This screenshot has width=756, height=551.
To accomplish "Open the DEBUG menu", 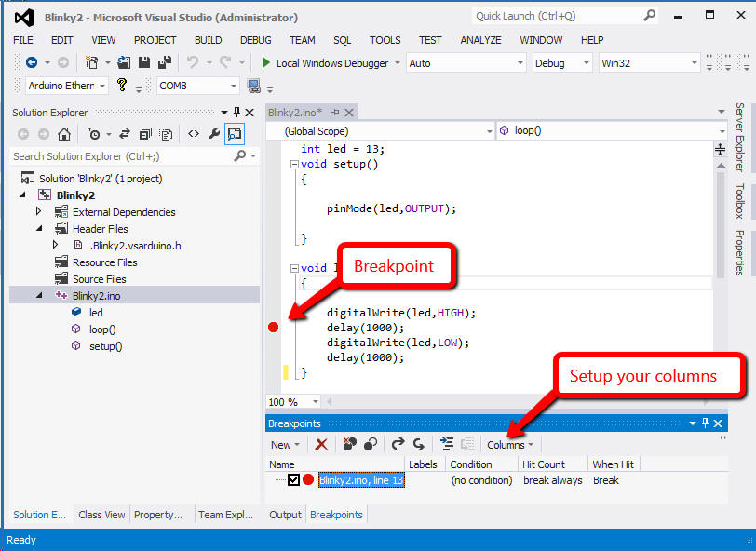I will tap(255, 40).
